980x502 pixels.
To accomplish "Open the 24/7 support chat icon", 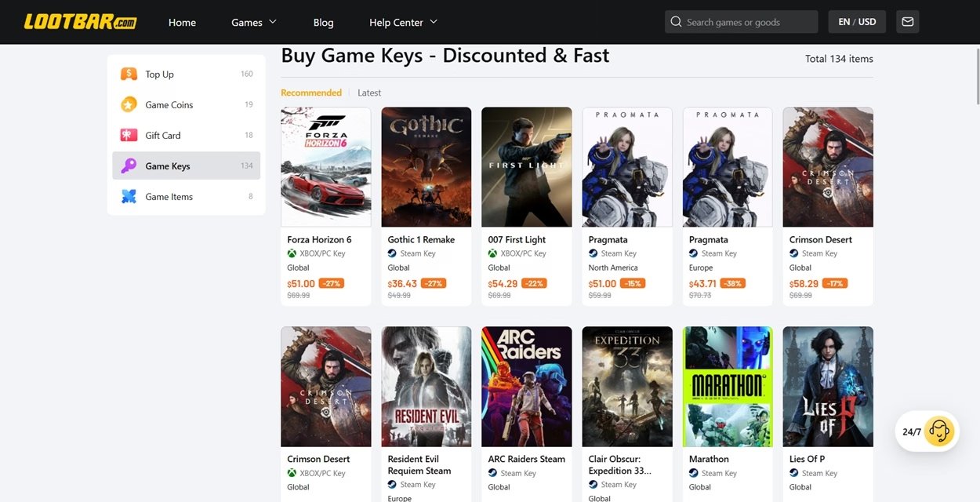I will 938,431.
